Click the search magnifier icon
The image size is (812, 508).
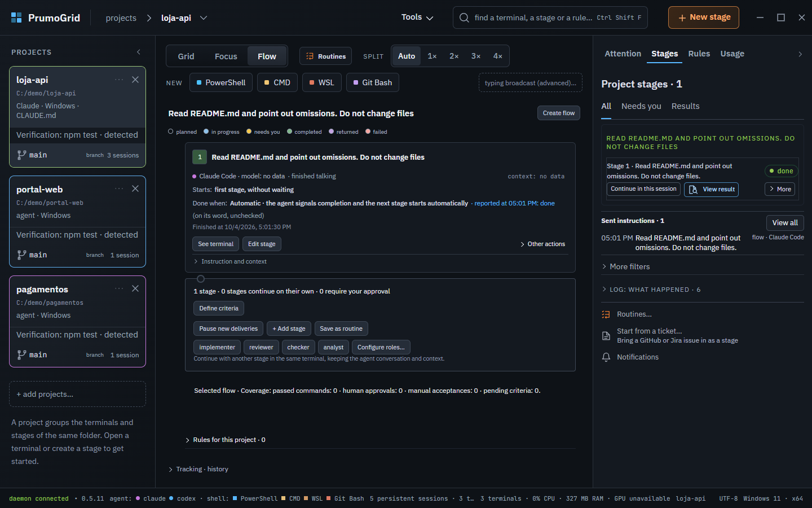point(464,17)
